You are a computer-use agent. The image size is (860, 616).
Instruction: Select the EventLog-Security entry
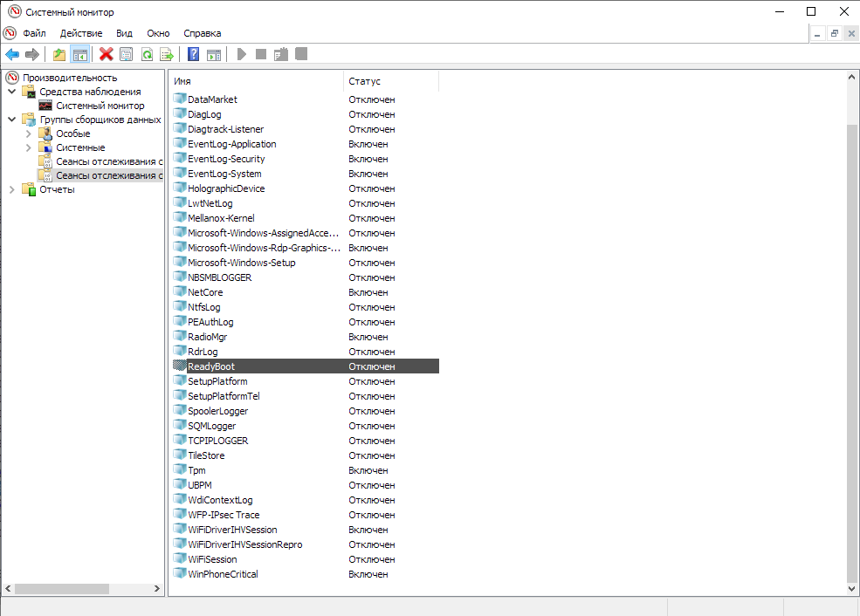click(x=305, y=159)
